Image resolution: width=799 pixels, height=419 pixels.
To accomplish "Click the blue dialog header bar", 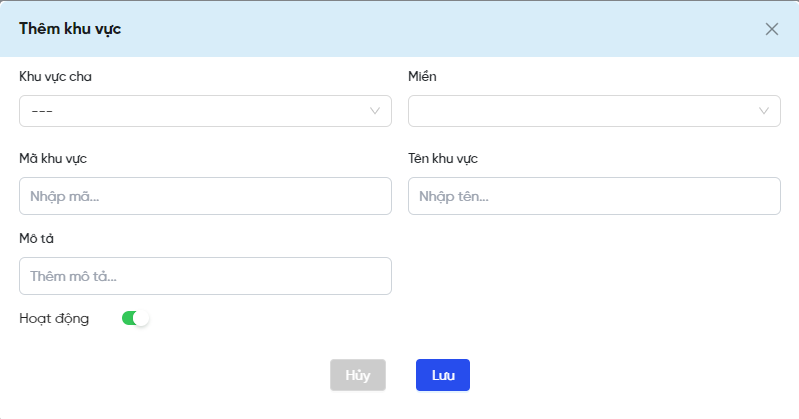I will pyautogui.click(x=400, y=29).
